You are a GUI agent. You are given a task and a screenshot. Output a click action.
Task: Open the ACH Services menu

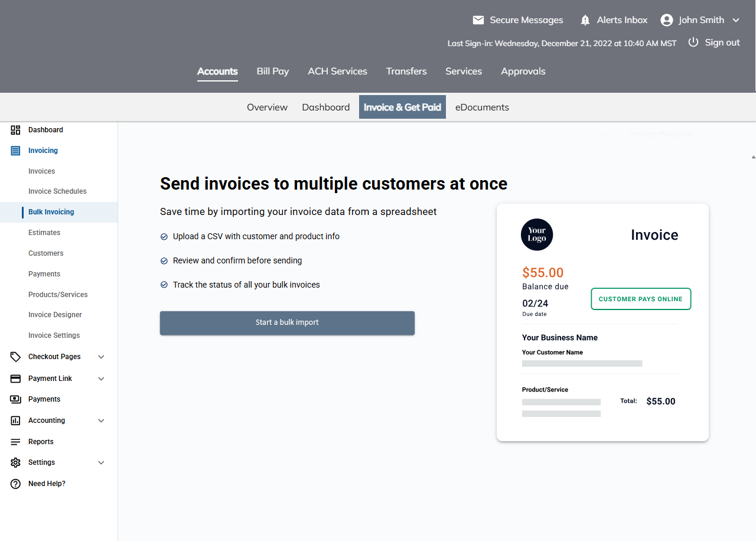[337, 71]
